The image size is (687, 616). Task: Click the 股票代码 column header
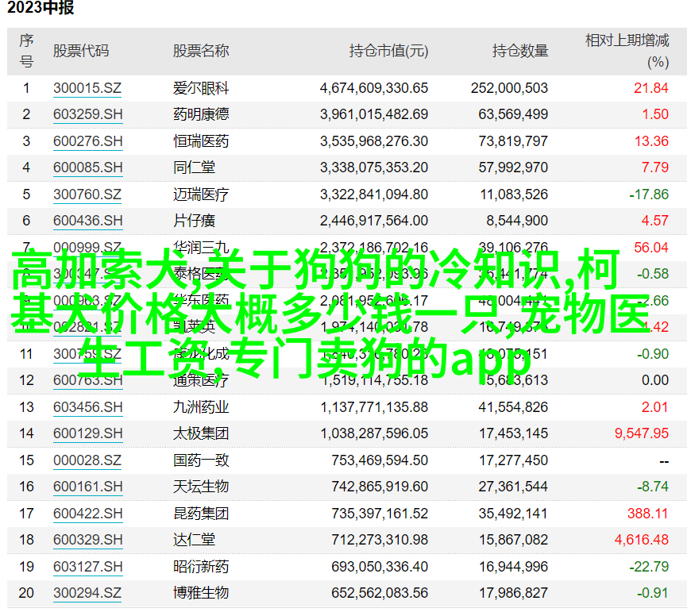[x=81, y=52]
